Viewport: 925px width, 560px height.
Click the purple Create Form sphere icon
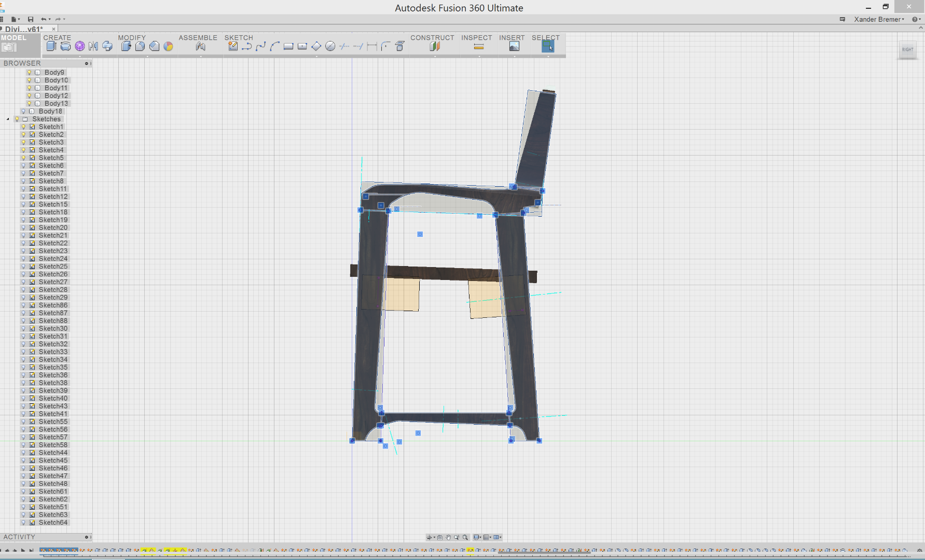coord(79,46)
